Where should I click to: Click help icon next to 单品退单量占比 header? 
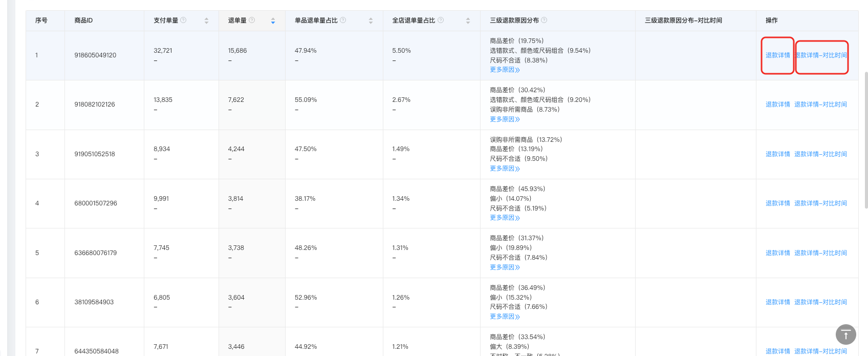343,20
